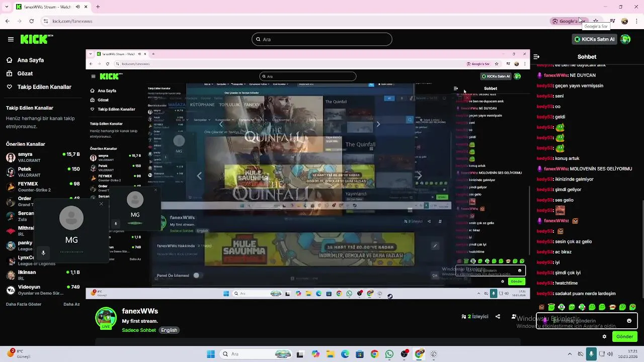Screen dimensions: 644x362
Task: Open File Explorer from the taskbar
Action: tap(330, 354)
